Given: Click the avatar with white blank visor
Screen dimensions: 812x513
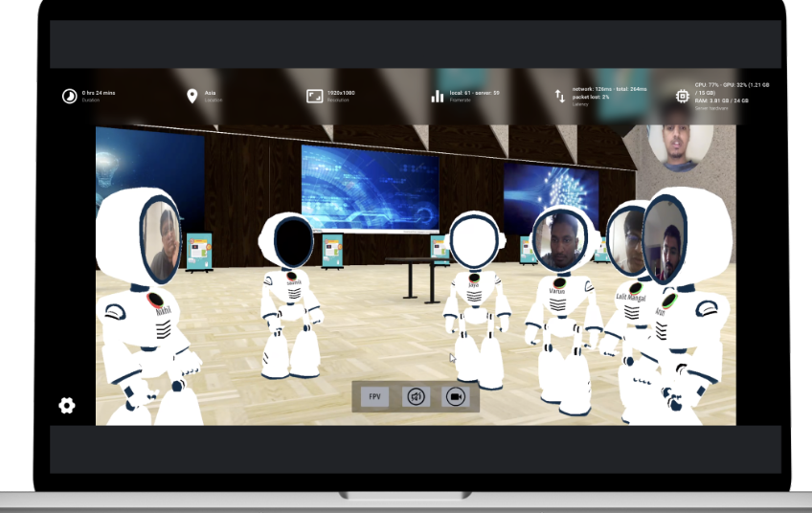Looking at the screenshot, I should pos(476,297).
